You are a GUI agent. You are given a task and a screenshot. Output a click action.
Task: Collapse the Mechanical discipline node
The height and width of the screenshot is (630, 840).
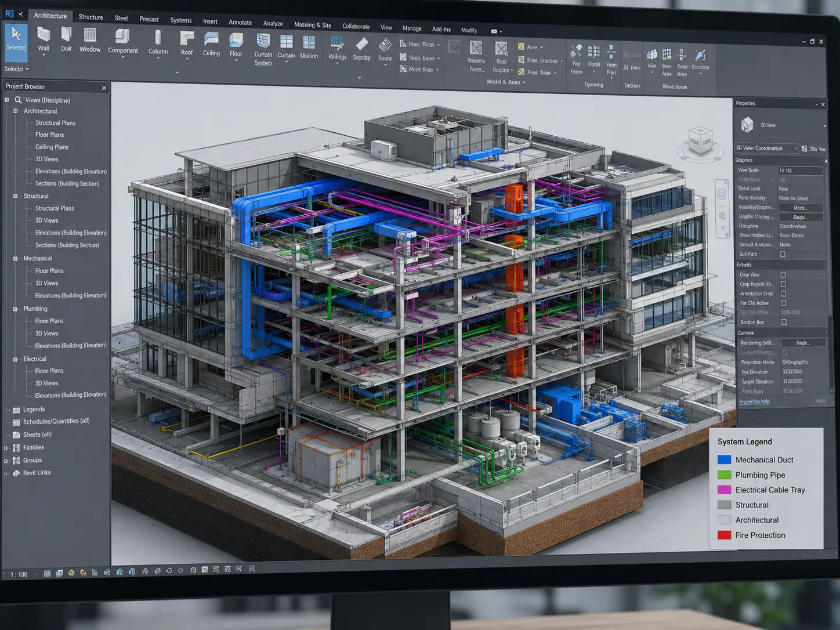click(x=16, y=259)
